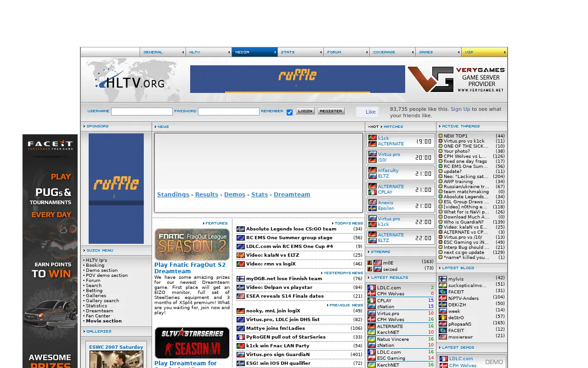This screenshot has height=368, width=588.
Task: Open the 'nooky, mnL join logiX' news item
Action: pos(273,311)
